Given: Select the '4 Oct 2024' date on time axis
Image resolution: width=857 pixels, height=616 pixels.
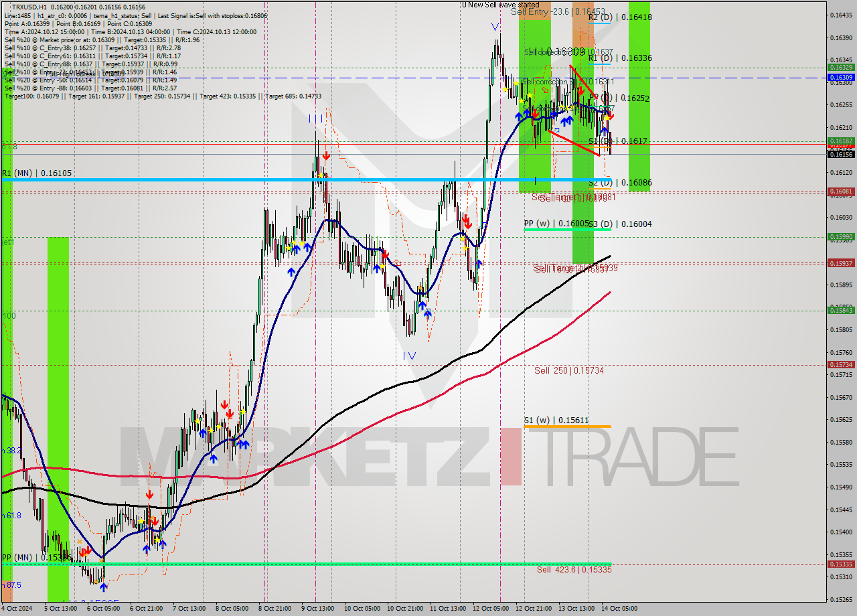Looking at the screenshot, I should (17, 609).
